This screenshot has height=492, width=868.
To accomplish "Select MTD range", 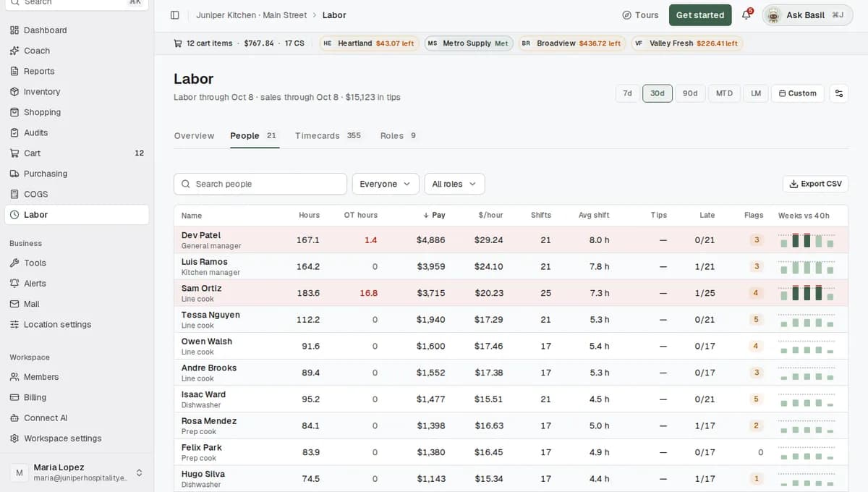I will coord(724,93).
